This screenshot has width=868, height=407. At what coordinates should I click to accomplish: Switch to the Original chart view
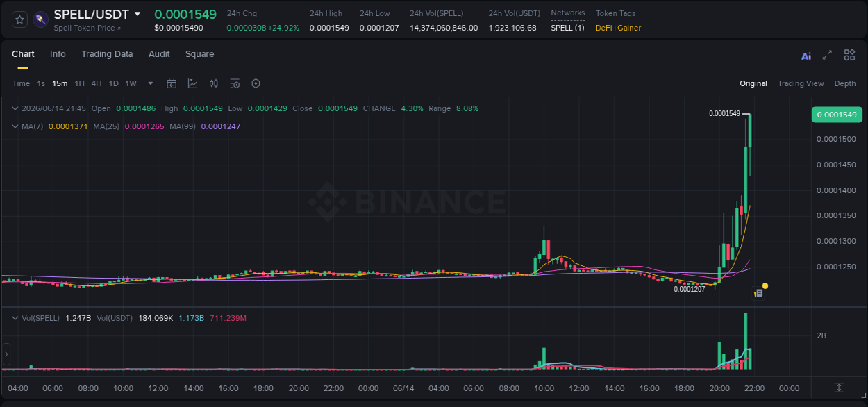point(753,83)
